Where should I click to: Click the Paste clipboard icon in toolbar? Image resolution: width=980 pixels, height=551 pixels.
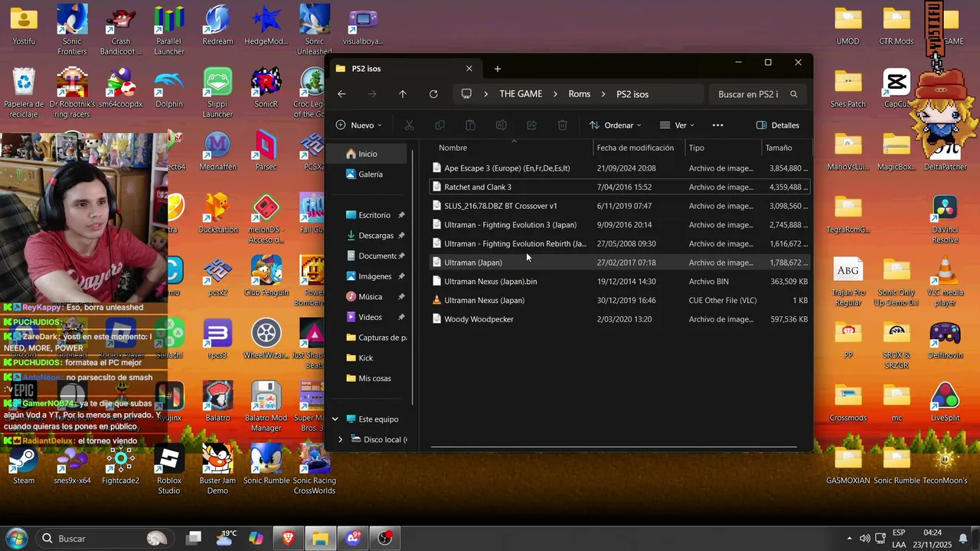pos(470,125)
